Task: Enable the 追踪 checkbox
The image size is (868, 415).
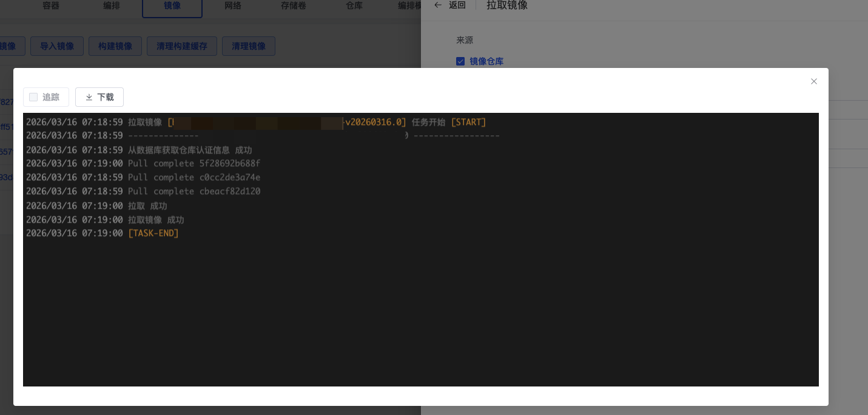Action: coord(33,97)
